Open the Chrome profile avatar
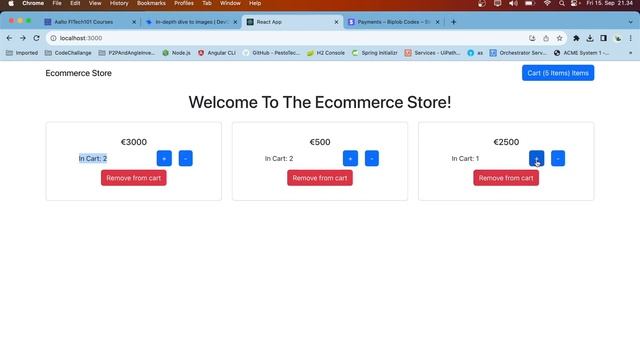This screenshot has height=360, width=640. coord(618,38)
